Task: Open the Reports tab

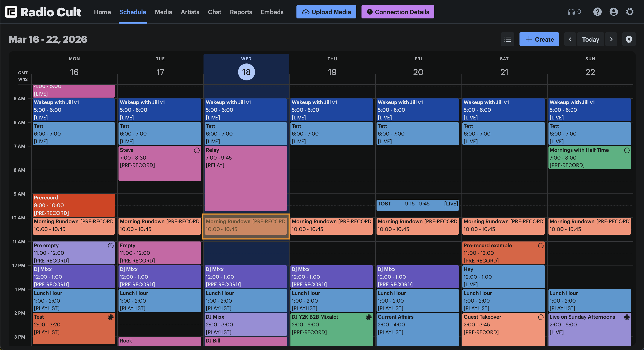Action: 241,12
